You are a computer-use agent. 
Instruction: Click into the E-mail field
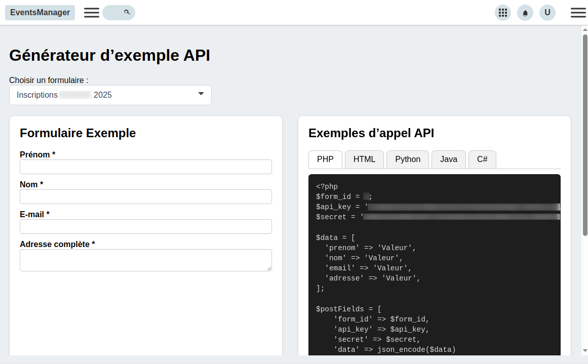pos(146,227)
